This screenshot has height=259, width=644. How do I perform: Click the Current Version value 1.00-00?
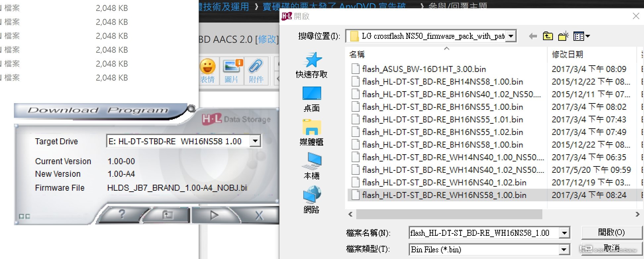tap(121, 161)
